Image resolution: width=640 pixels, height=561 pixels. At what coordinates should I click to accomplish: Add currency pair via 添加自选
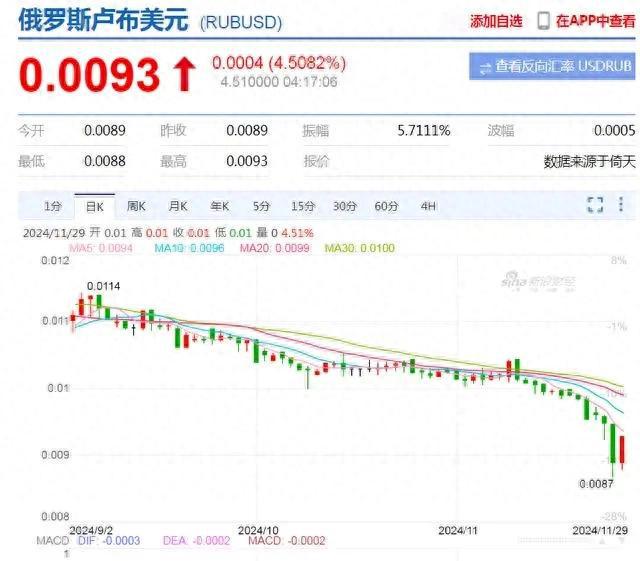[x=496, y=20]
